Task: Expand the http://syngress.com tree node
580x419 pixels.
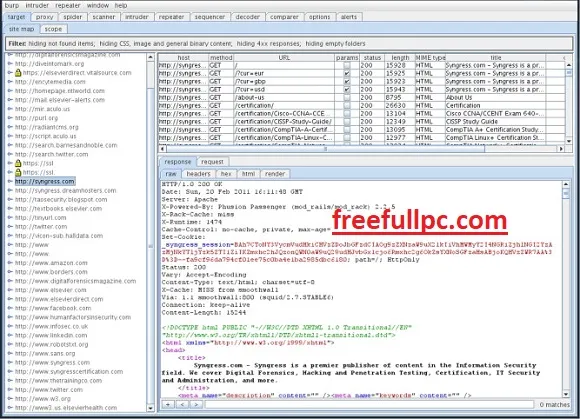Action: coord(10,181)
